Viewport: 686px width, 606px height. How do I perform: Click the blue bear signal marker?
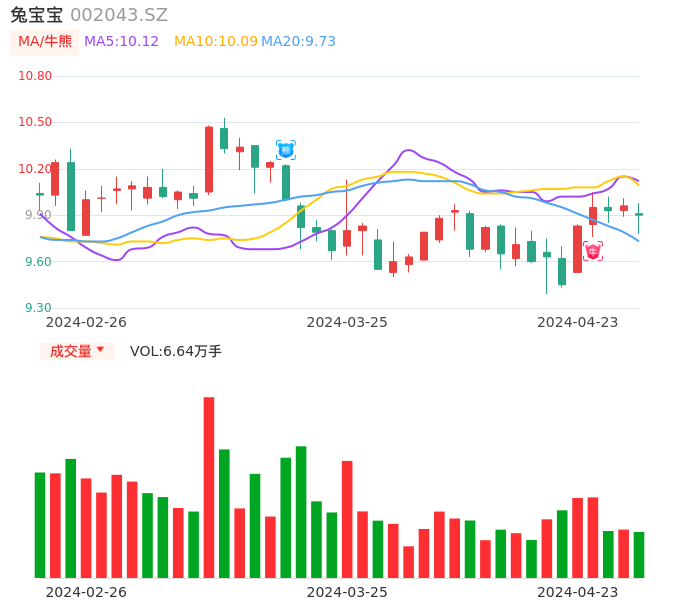[x=286, y=150]
